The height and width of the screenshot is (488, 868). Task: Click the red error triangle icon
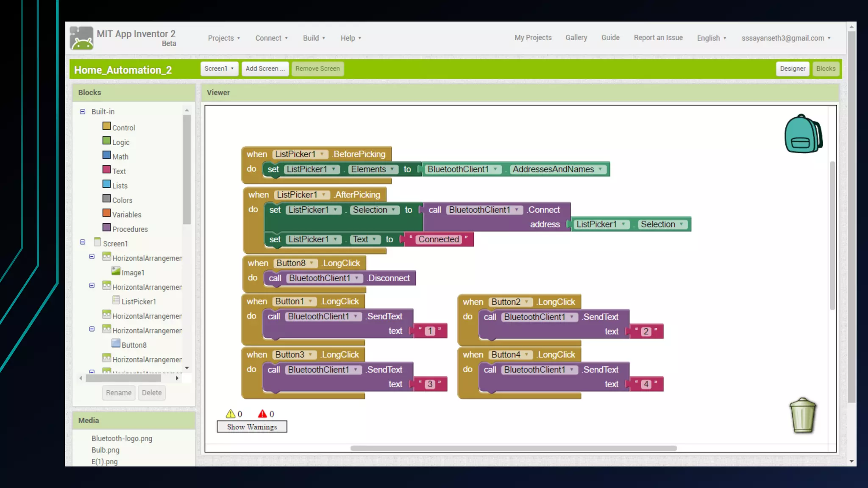263,414
